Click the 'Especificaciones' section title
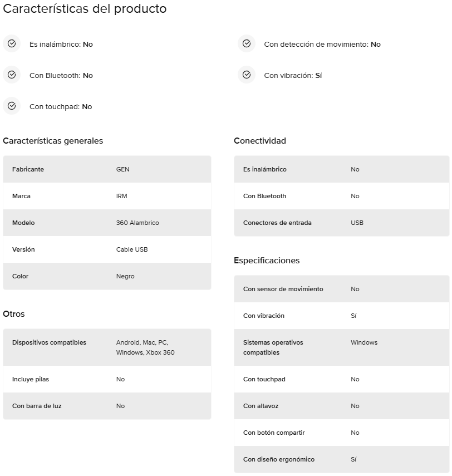The width and height of the screenshot is (452, 476). (267, 261)
